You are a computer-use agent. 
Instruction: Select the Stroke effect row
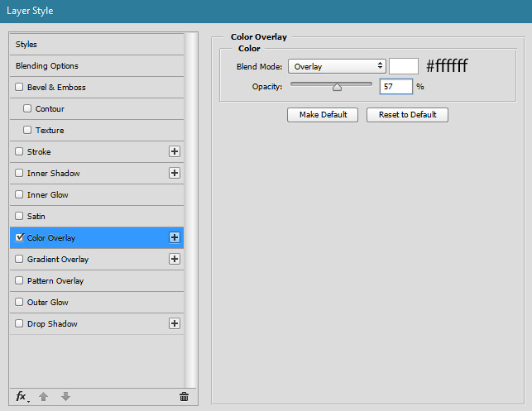[x=97, y=151]
